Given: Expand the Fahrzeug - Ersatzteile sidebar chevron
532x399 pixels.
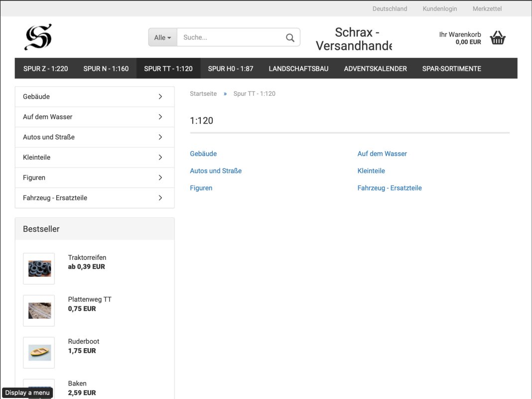Looking at the screenshot, I should click(160, 198).
